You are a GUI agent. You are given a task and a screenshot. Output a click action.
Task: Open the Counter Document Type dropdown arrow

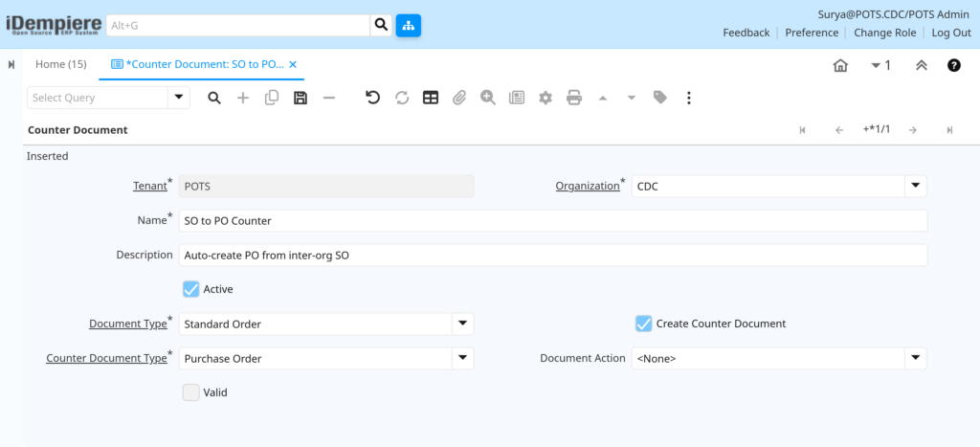(x=462, y=358)
